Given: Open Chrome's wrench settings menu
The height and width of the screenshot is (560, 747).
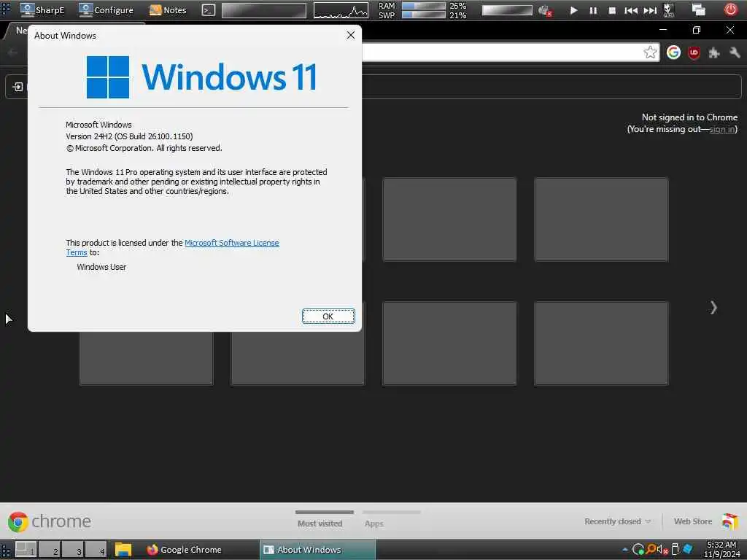Looking at the screenshot, I should pos(735,52).
